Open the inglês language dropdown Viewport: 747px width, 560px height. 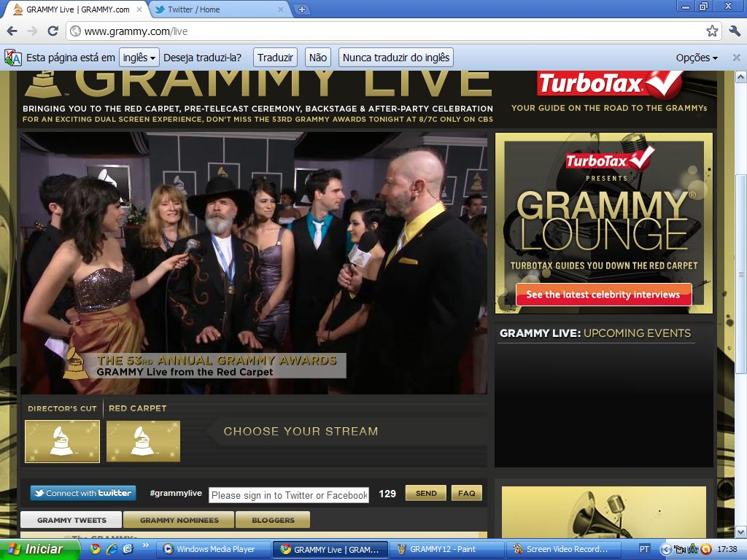[x=139, y=58]
